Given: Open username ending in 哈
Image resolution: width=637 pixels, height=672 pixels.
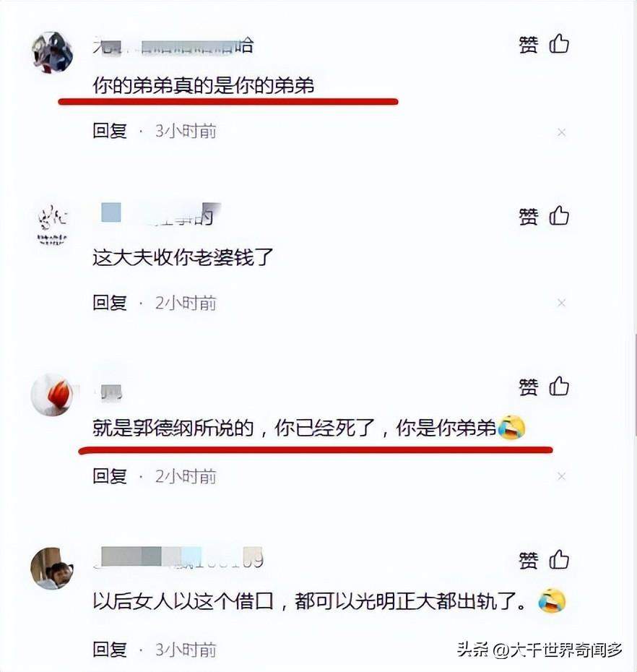Looking at the screenshot, I should click(x=173, y=46).
